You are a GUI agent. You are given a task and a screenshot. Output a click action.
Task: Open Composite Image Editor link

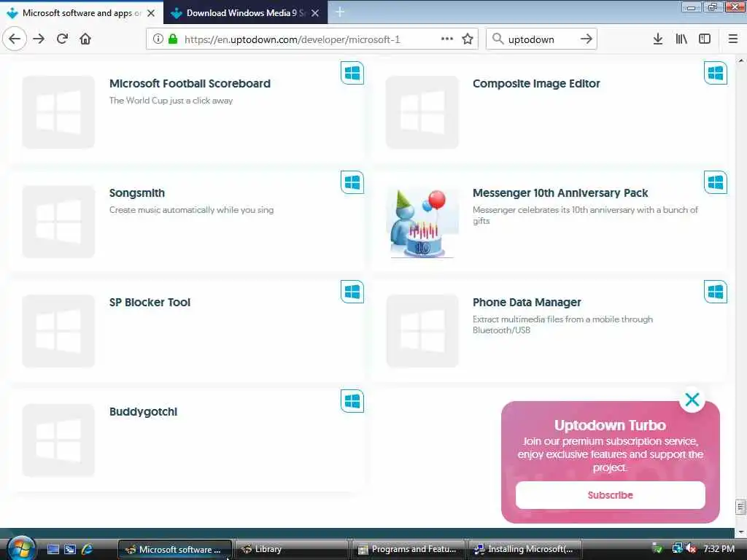click(536, 83)
